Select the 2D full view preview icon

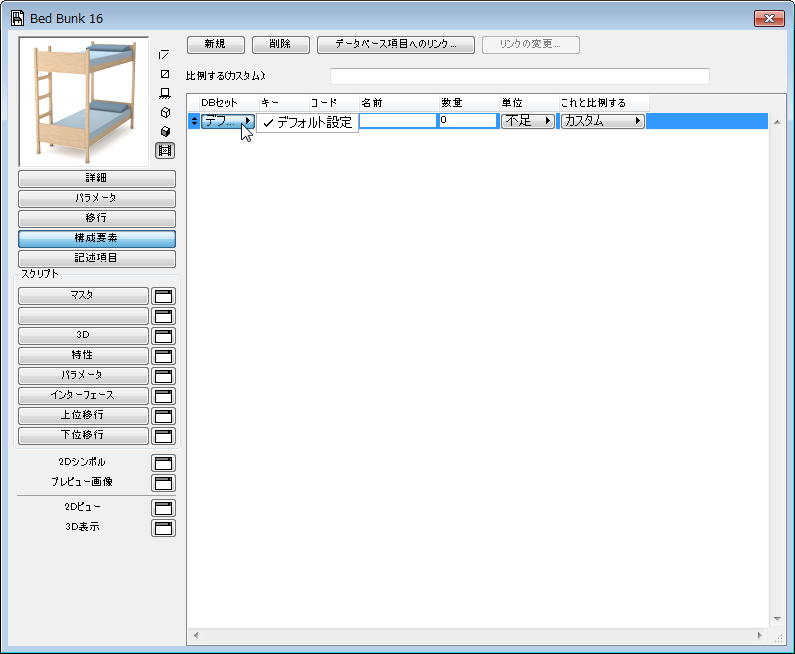(164, 74)
